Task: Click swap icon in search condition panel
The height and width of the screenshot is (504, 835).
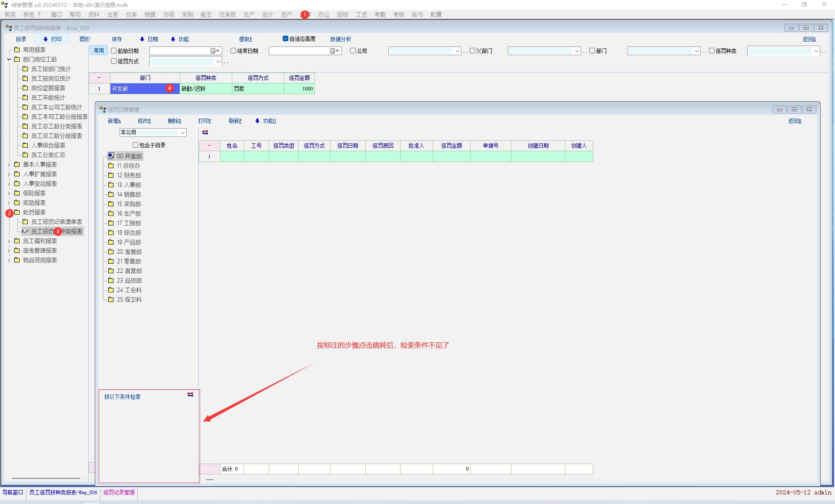Action: click(x=190, y=395)
